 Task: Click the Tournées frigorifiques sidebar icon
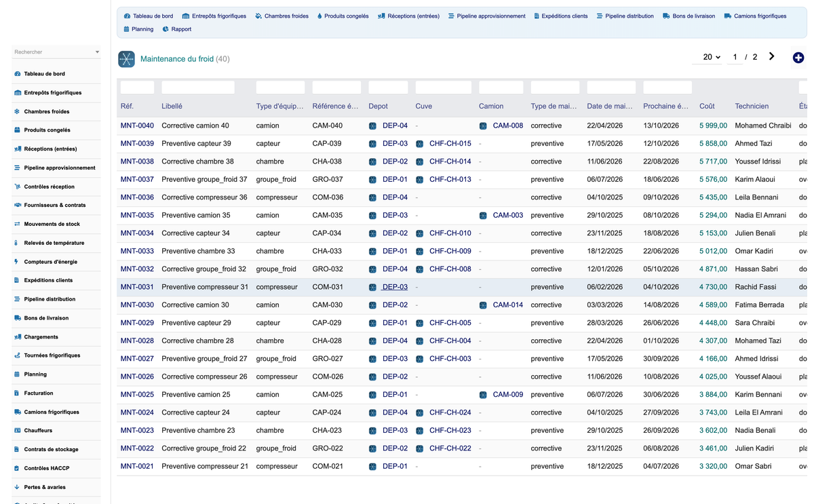17,355
